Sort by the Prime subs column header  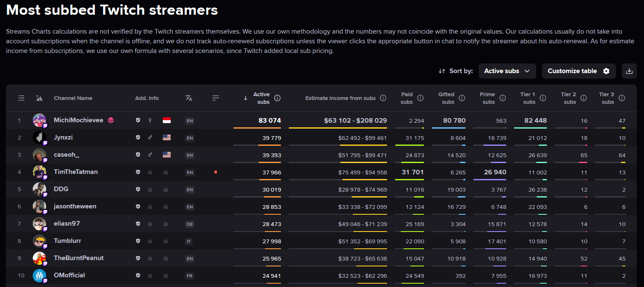tap(488, 98)
